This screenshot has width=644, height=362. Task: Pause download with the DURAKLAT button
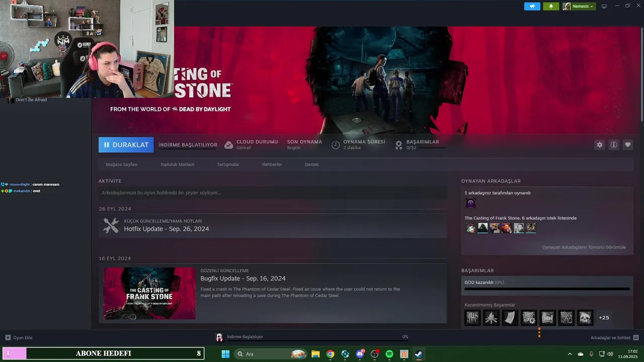[x=126, y=145]
